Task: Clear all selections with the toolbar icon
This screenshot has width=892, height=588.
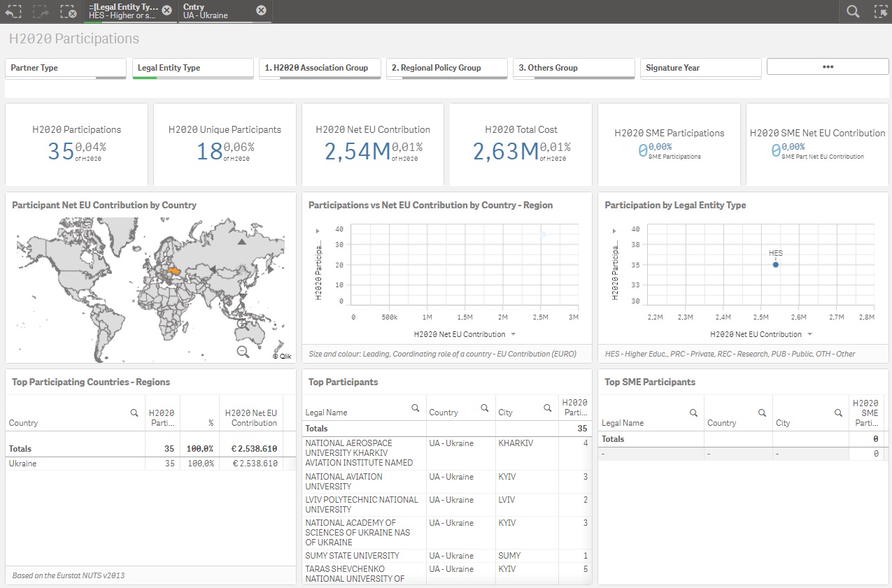Action: point(68,11)
